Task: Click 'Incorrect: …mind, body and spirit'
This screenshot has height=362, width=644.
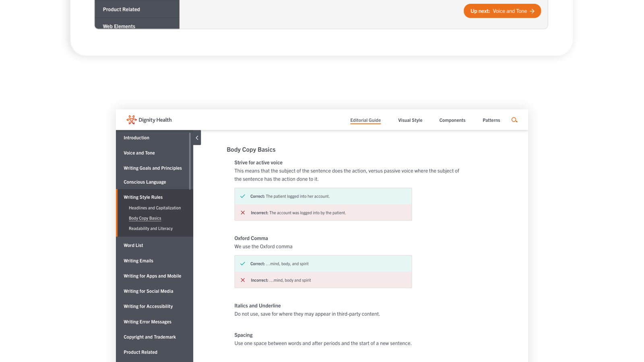Action: pyautogui.click(x=281, y=280)
